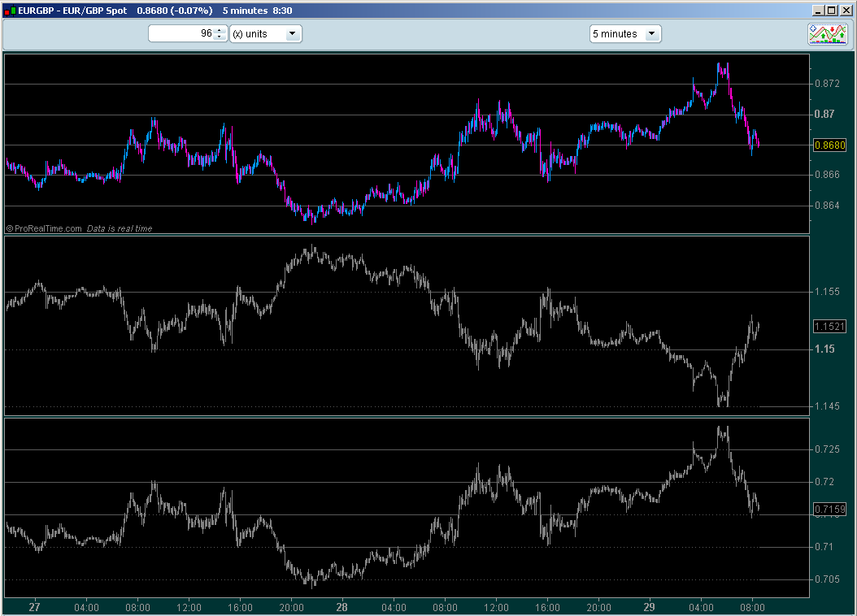This screenshot has width=857, height=616.
Task: Click the 16:00 time label following date 28
Action: (547, 608)
